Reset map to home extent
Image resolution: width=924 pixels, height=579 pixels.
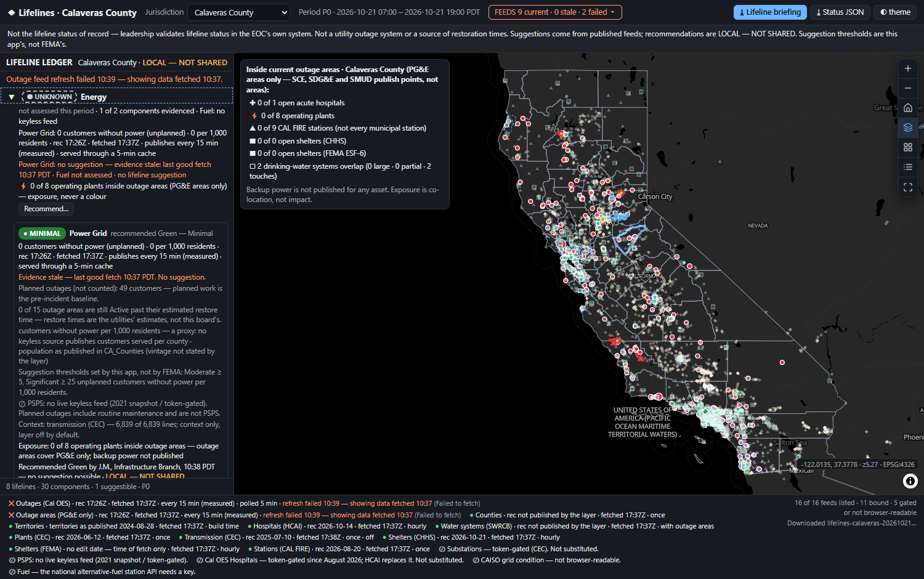point(907,108)
